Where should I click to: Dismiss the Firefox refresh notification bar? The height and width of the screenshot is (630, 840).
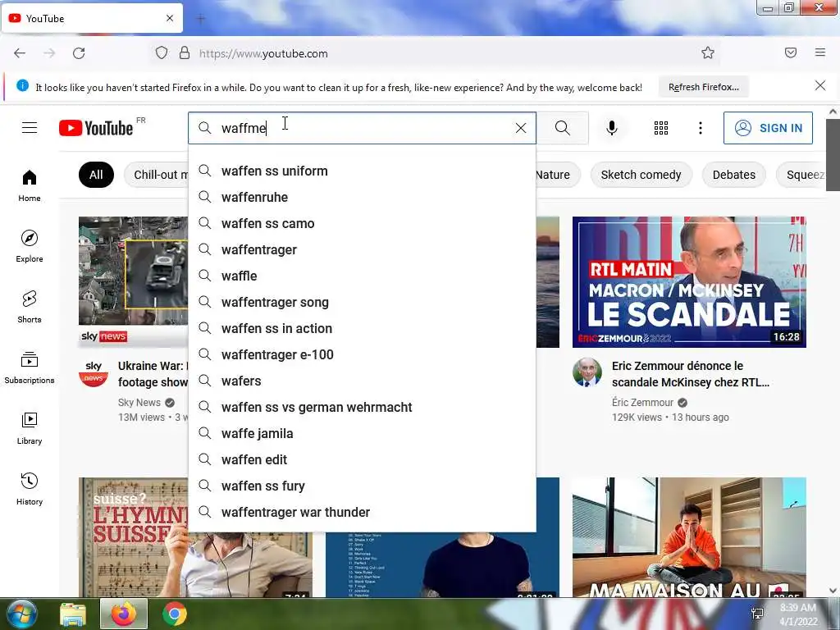click(820, 85)
